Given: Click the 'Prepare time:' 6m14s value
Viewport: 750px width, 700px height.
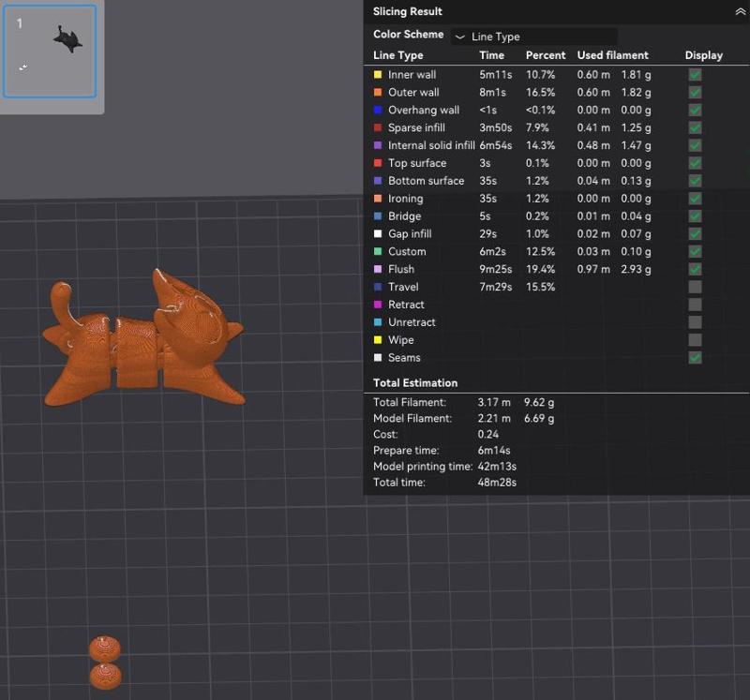Looking at the screenshot, I should 494,451.
